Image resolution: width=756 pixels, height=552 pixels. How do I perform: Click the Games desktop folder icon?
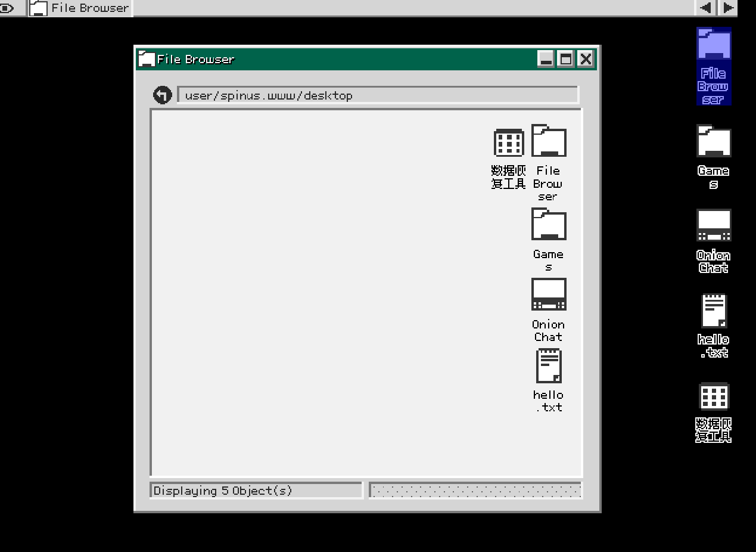[714, 141]
